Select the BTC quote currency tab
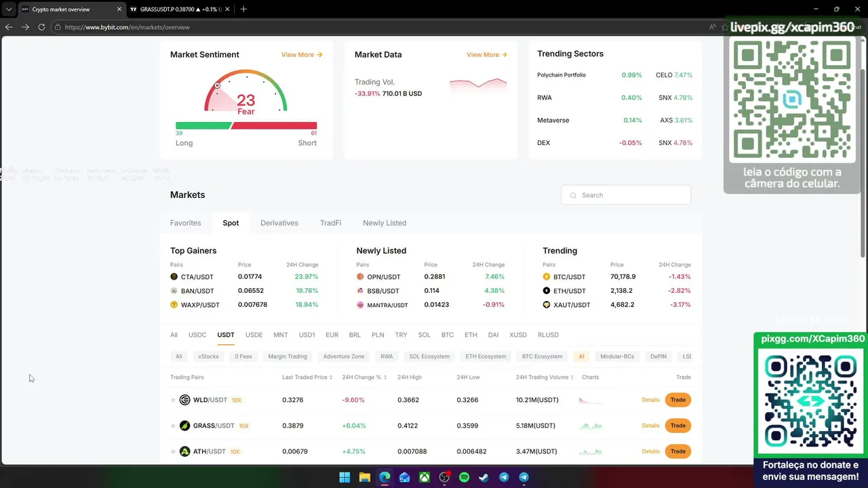Screen dimensions: 868x488 448,335
